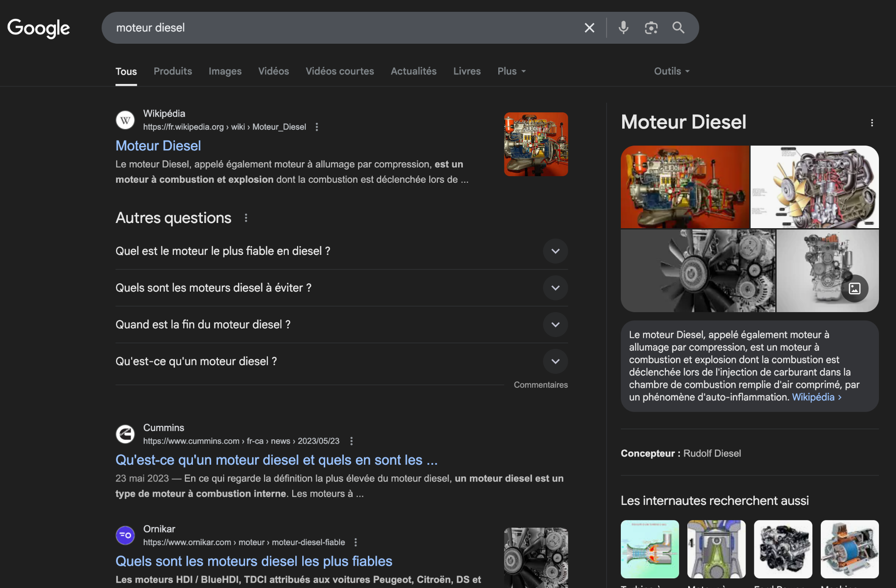Clear the search box with X icon
Screen dimensions: 896x588
point(589,28)
